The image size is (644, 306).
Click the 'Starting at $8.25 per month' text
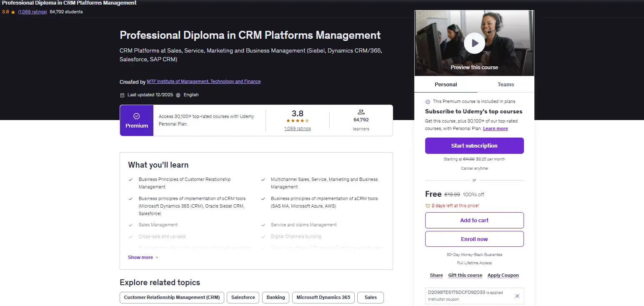[x=474, y=159]
